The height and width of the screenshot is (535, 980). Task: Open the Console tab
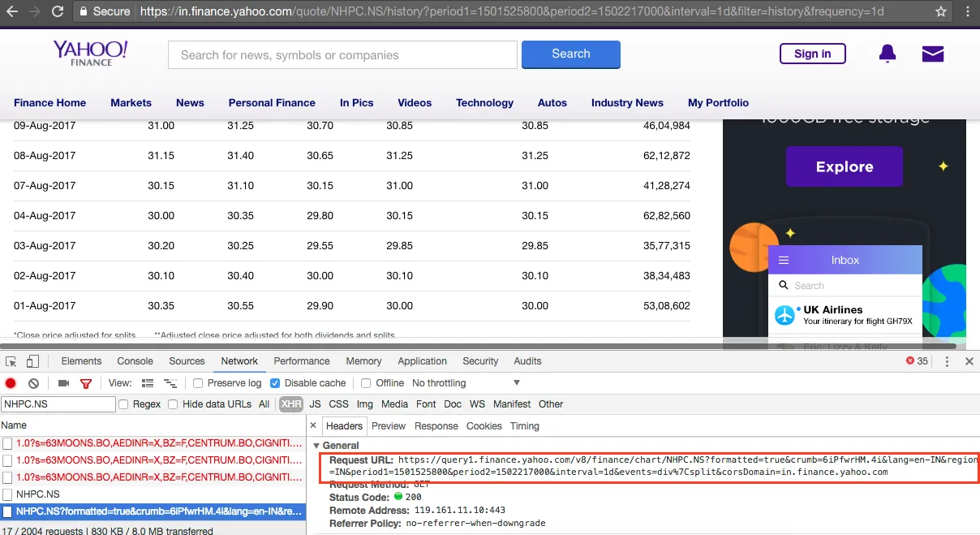pyautogui.click(x=135, y=361)
